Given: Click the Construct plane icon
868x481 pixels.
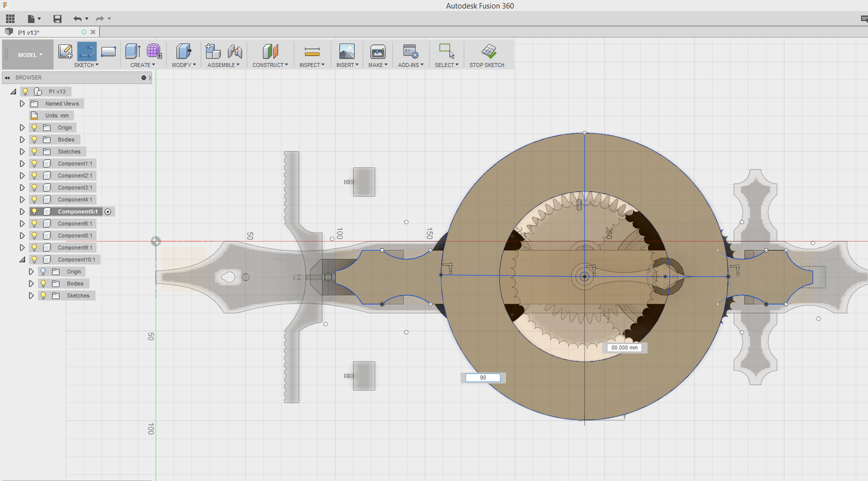Looking at the screenshot, I should (270, 51).
